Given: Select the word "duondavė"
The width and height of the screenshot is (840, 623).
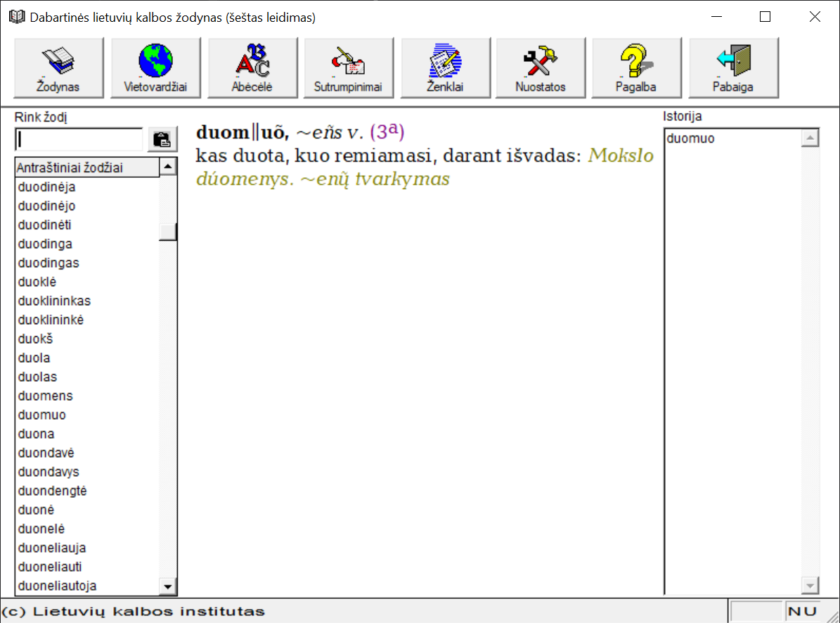Looking at the screenshot, I should tap(46, 454).
